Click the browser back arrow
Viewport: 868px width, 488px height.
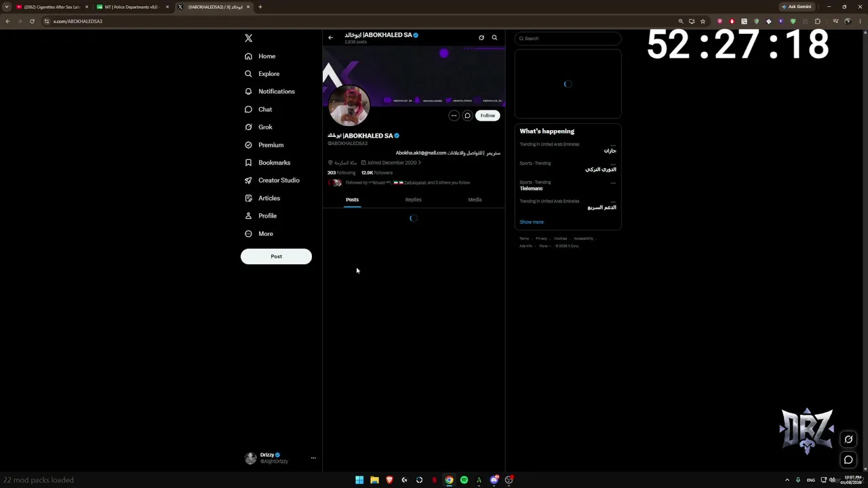pos(7,21)
